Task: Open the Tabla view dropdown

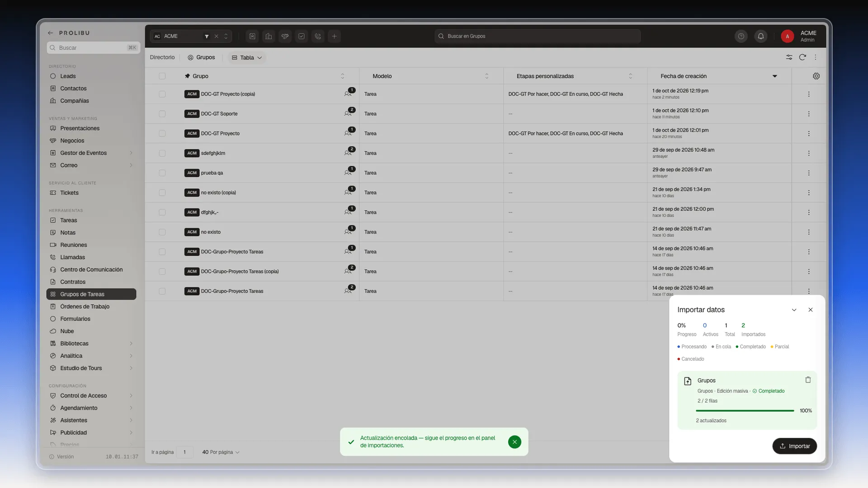Action: 247,57
